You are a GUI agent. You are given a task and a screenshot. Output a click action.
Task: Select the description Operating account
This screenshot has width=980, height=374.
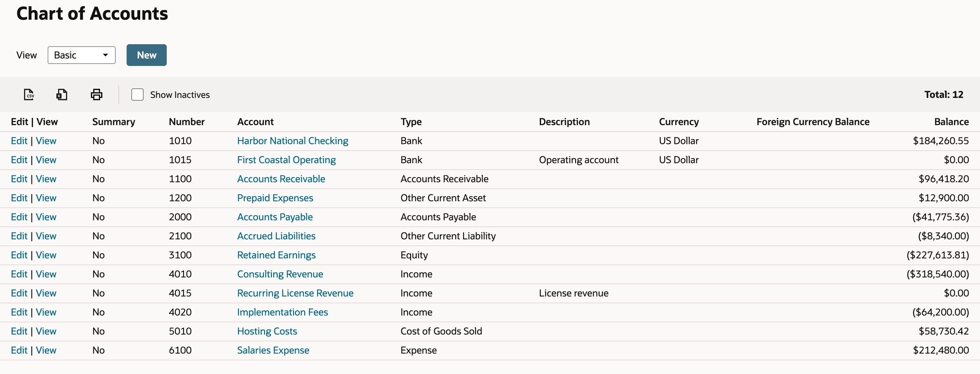(x=578, y=160)
